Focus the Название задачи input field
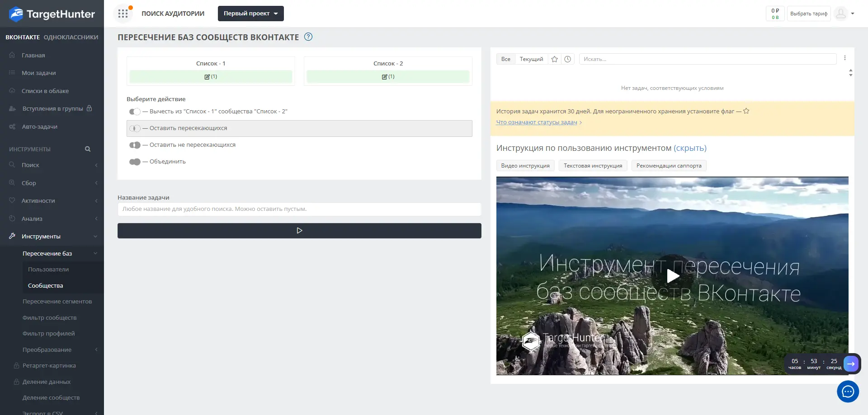Screen dimensions: 868x415 [299, 209]
